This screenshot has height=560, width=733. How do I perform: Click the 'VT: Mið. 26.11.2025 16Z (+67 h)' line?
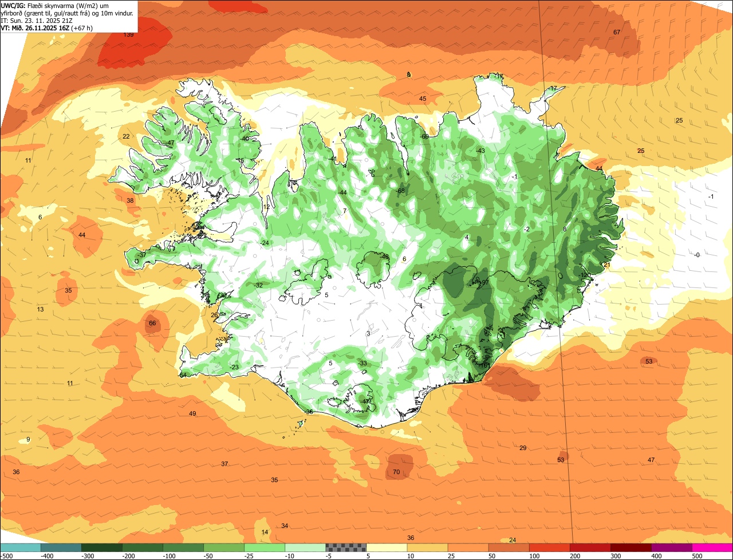pos(47,28)
